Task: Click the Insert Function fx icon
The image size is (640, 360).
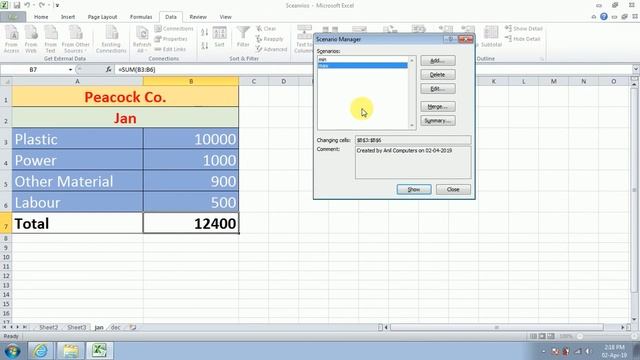Action: (x=109, y=70)
